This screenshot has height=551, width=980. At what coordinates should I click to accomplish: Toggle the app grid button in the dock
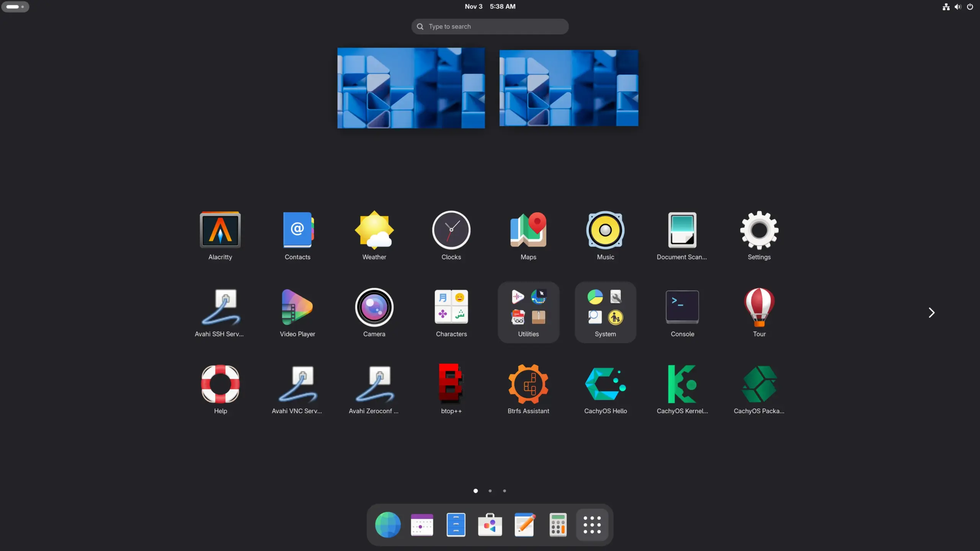[x=592, y=525]
